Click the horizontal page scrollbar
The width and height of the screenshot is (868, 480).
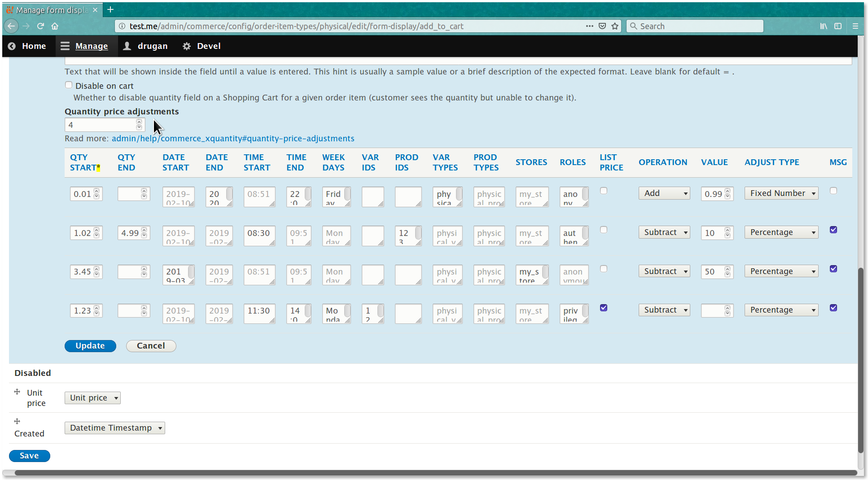coord(435,472)
